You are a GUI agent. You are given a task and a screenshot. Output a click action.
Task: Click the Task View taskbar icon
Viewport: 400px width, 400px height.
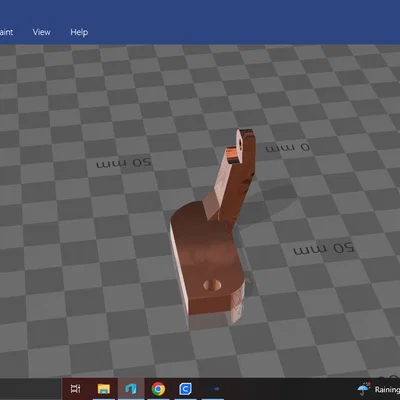point(76,389)
